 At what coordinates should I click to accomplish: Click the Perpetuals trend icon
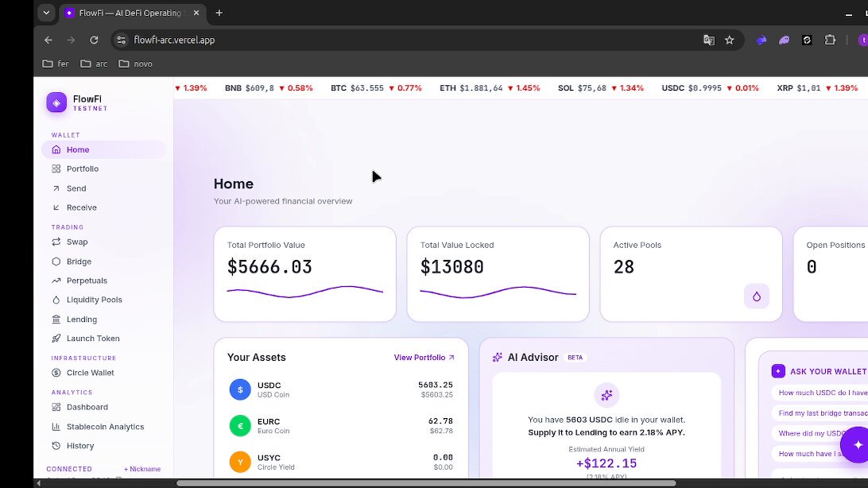56,281
